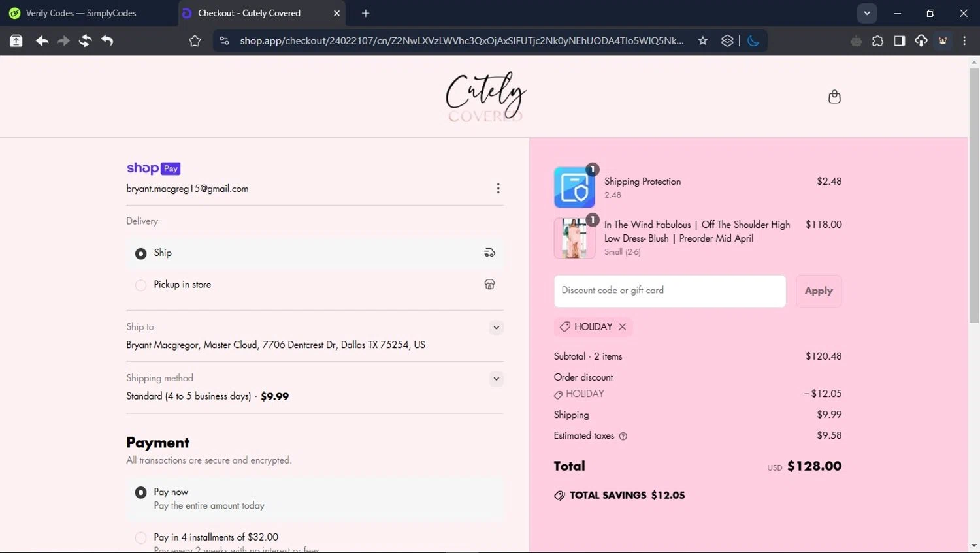Open a new browser tab
Viewport: 980px width, 553px height.
point(366,13)
